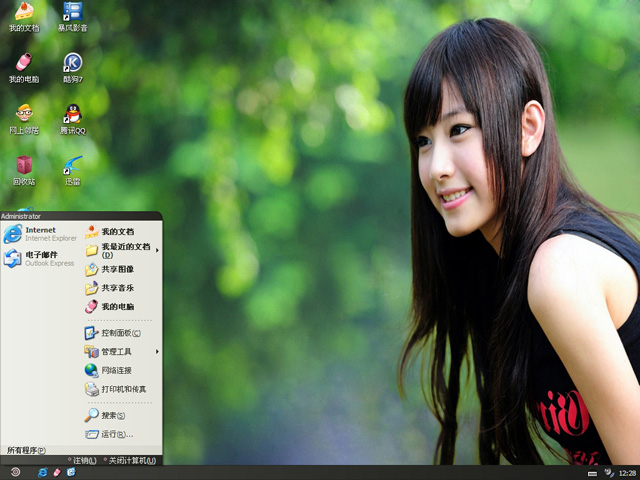This screenshot has height=480, width=640.
Task: Open 酷狗7 music player desktop icon
Action: (72, 65)
